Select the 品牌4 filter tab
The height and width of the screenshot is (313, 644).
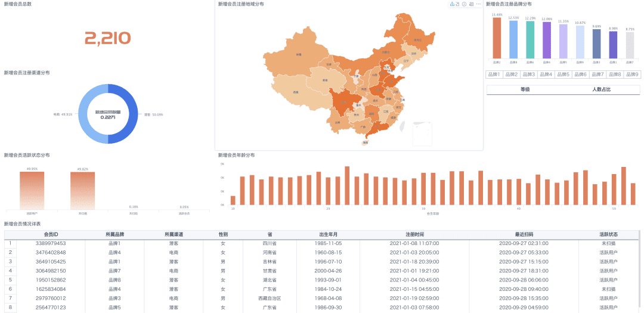coord(546,75)
